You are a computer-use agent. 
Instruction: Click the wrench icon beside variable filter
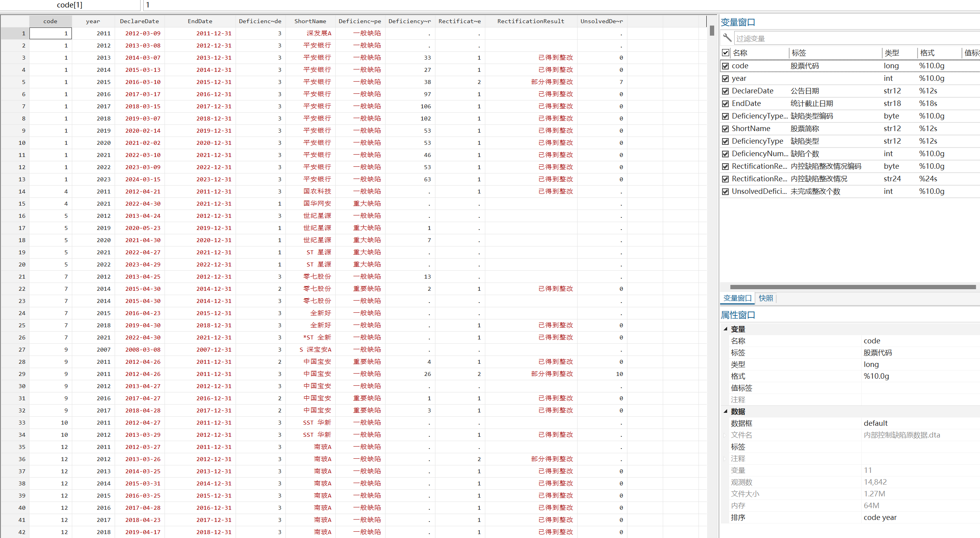[x=727, y=38]
